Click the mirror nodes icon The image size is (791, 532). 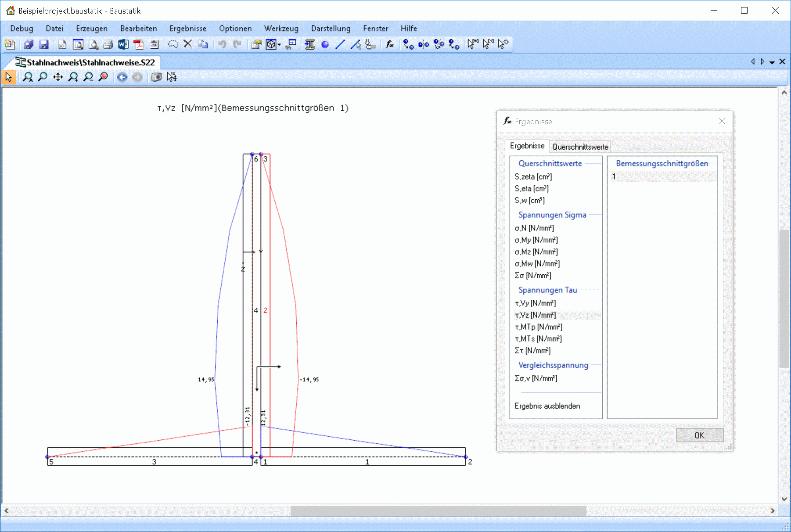pyautogui.click(x=424, y=44)
